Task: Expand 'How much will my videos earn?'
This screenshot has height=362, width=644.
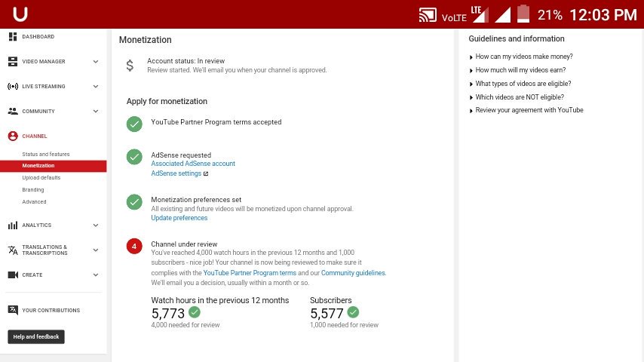Action: pyautogui.click(x=517, y=70)
